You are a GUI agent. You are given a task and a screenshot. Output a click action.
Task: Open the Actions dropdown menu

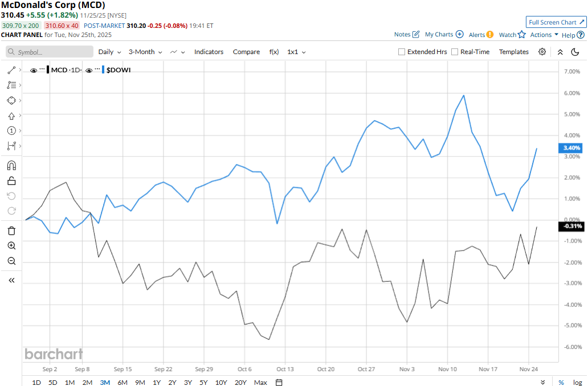point(544,35)
